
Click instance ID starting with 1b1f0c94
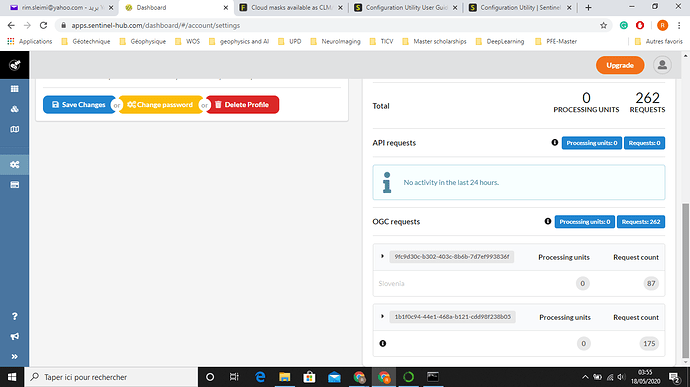452,317
